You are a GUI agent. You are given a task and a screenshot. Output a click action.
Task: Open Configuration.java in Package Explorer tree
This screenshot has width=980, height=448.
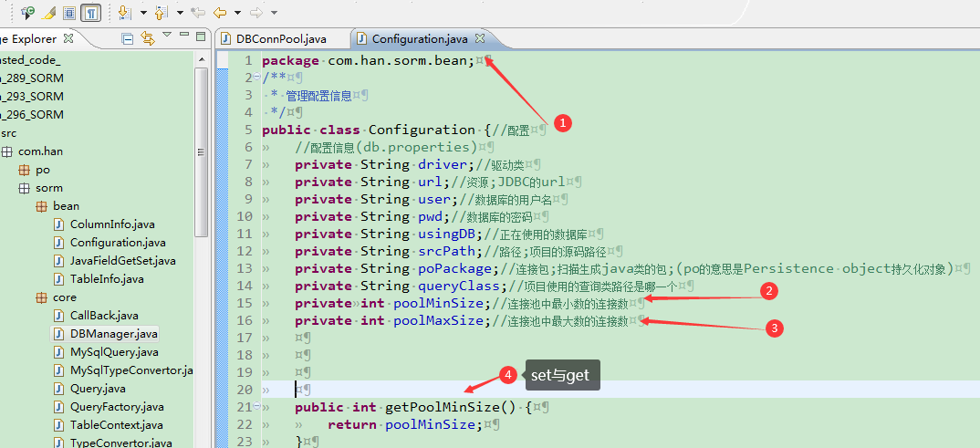(x=118, y=243)
